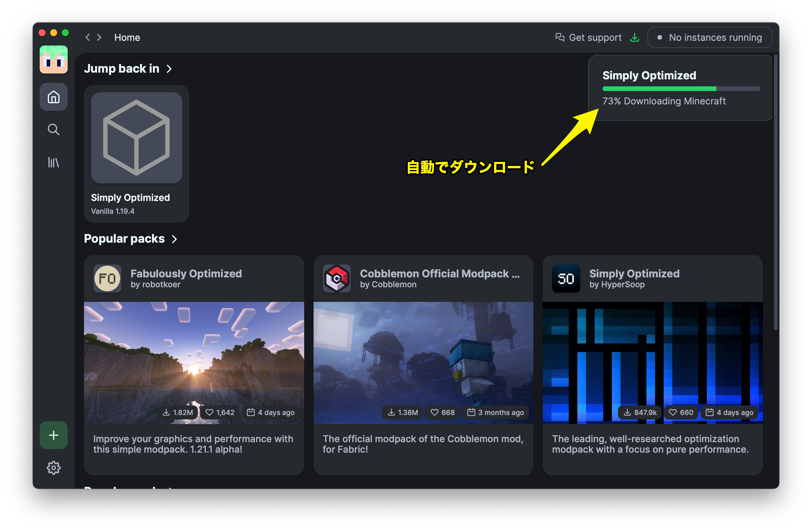Click Cobblemon modpack logo icon
Screen dimensions: 812x532
point(337,279)
